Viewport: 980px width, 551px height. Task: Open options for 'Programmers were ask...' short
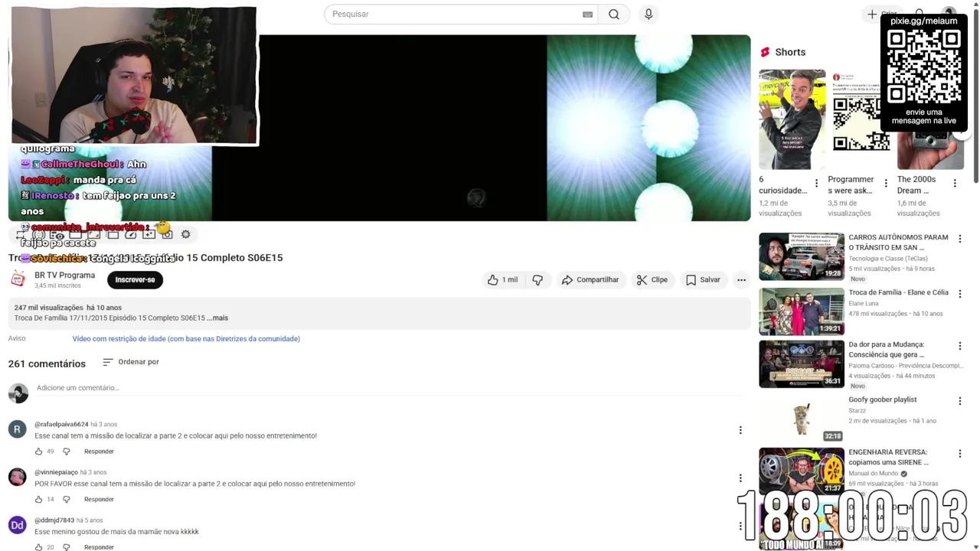tap(886, 184)
